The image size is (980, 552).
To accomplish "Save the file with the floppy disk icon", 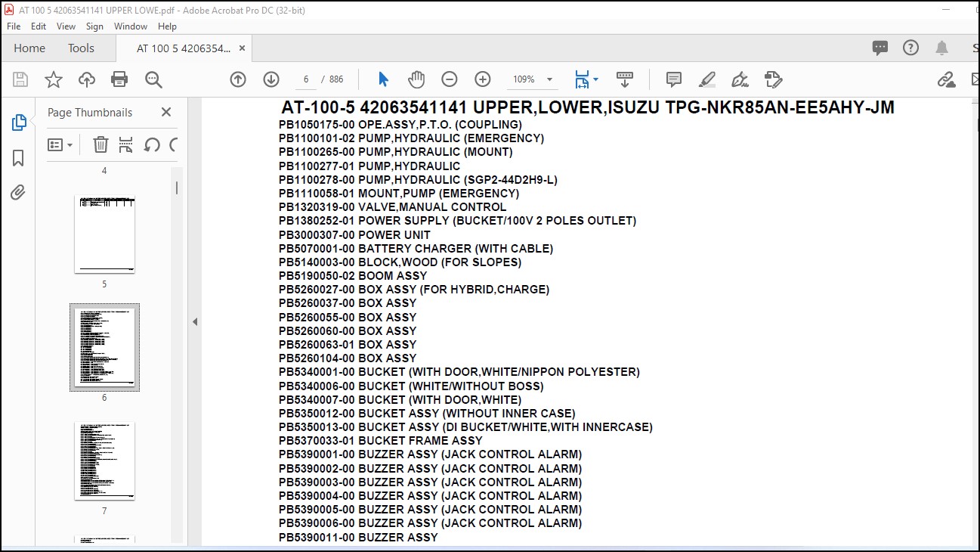I will click(20, 79).
